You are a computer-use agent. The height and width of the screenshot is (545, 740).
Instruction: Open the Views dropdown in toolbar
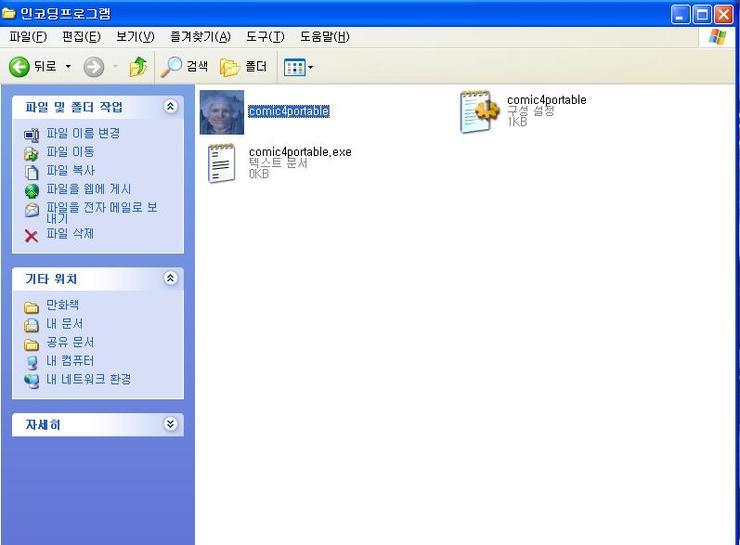[x=298, y=67]
